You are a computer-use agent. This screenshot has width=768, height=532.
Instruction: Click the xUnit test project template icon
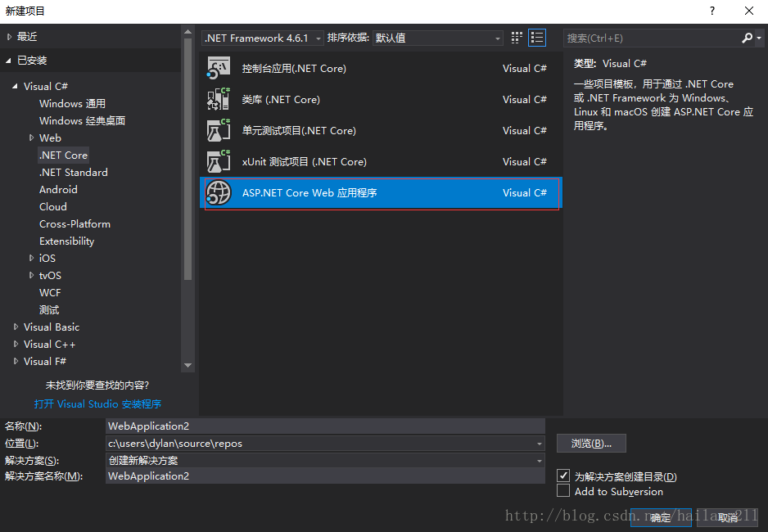(218, 161)
